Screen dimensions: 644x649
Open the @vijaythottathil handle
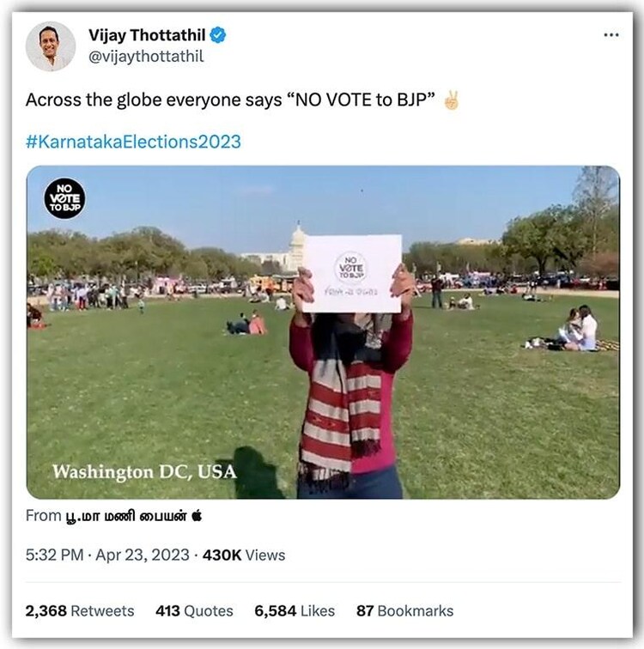tap(146, 57)
